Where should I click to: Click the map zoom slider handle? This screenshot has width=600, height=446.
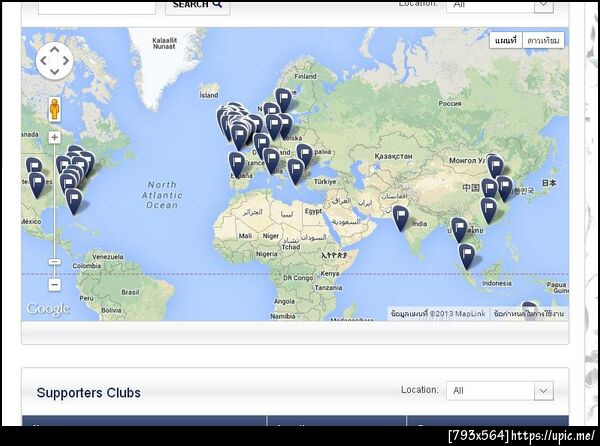point(54,262)
